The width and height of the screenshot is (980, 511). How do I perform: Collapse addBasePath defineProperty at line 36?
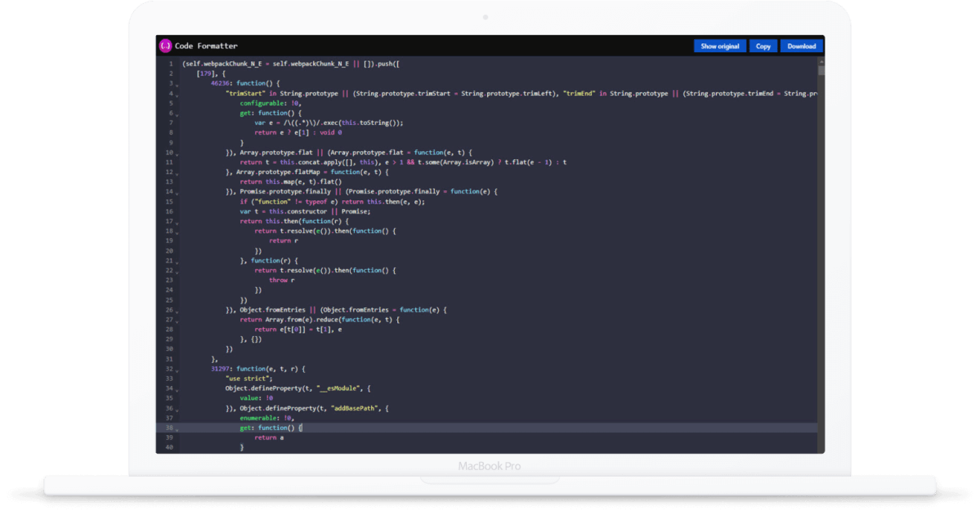click(177, 410)
